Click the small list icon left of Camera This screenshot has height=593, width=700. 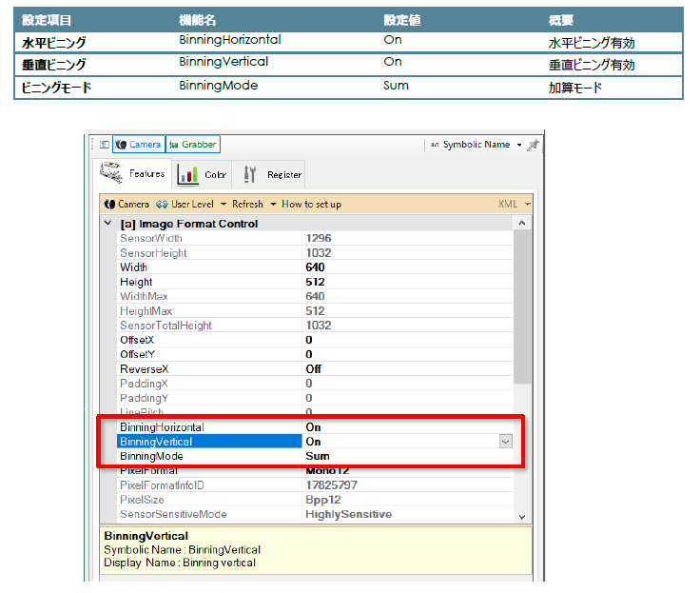click(104, 145)
